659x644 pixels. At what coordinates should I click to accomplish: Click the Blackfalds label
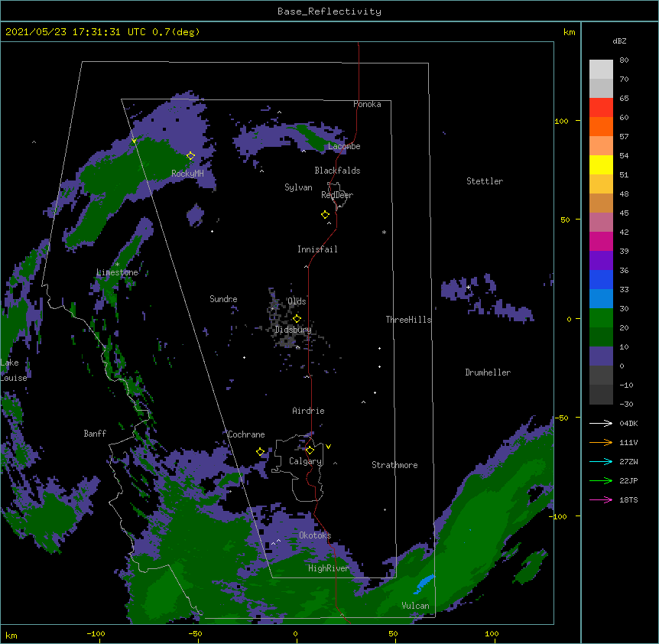pos(337,171)
